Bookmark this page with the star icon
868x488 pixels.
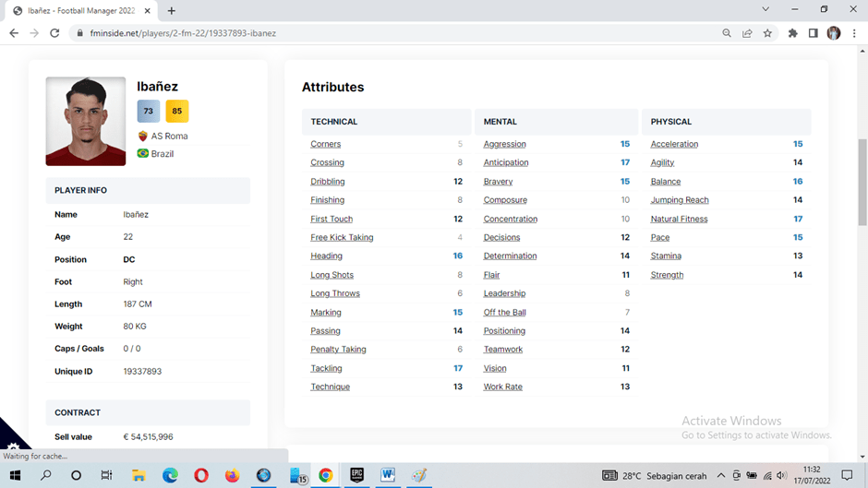(767, 33)
